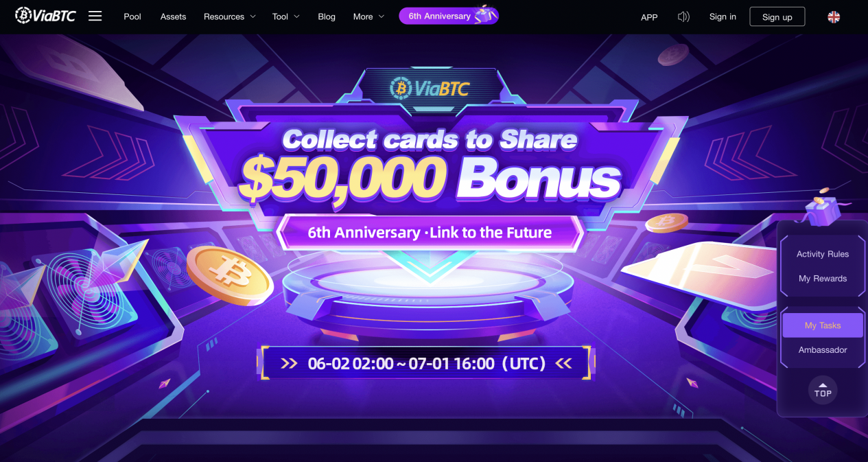Expand the More dropdown menu
Viewport: 868px width, 462px height.
(x=369, y=16)
